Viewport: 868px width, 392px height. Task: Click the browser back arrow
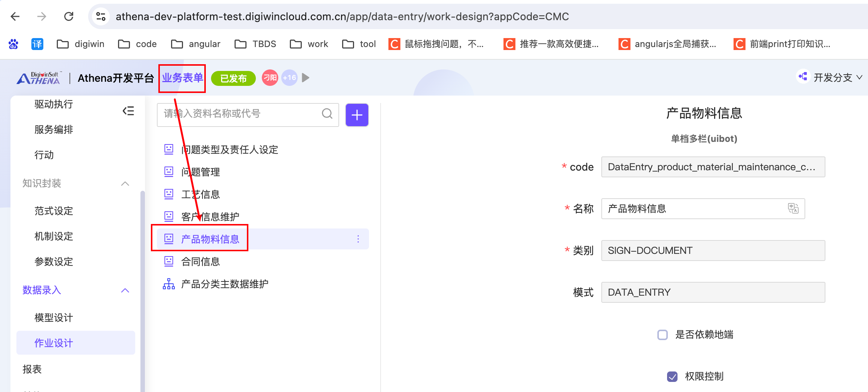tap(15, 16)
